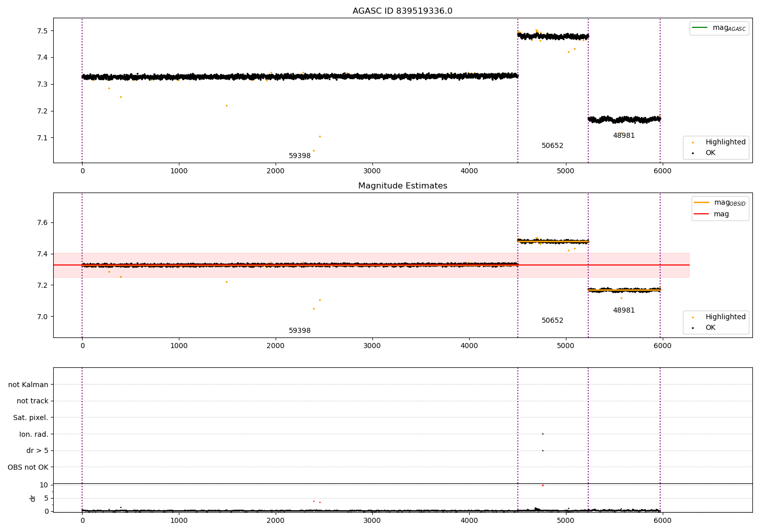Click the 7.6 y-tick in Magnitude Estimates plot
The width and height of the screenshot is (760, 532).
(43, 222)
